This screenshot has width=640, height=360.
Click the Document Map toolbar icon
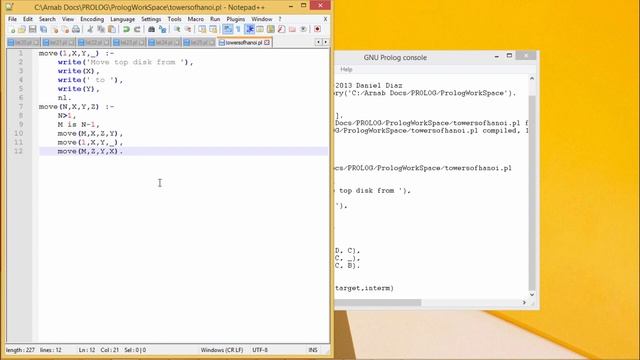(271, 29)
